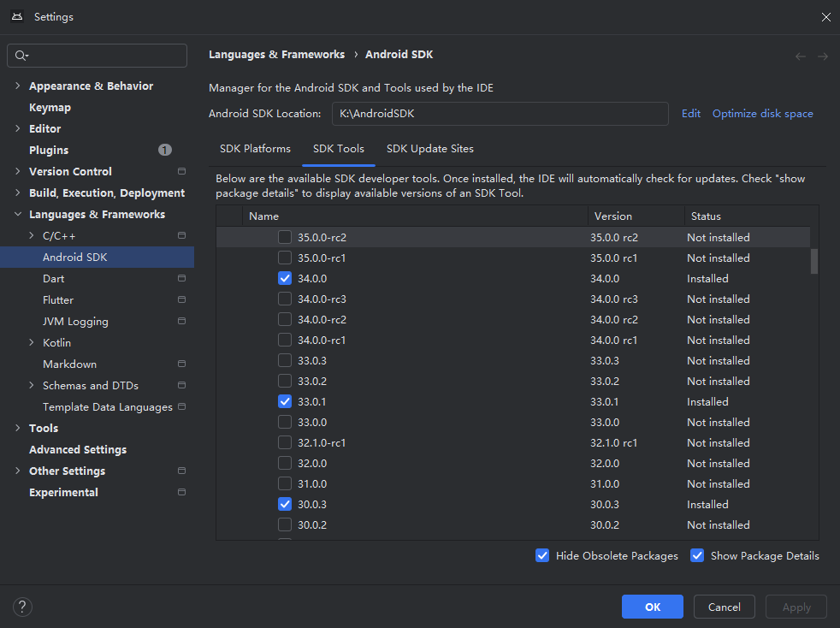The width and height of the screenshot is (840, 628).
Task: Click the Edit link beside SDK Location
Action: coord(690,113)
